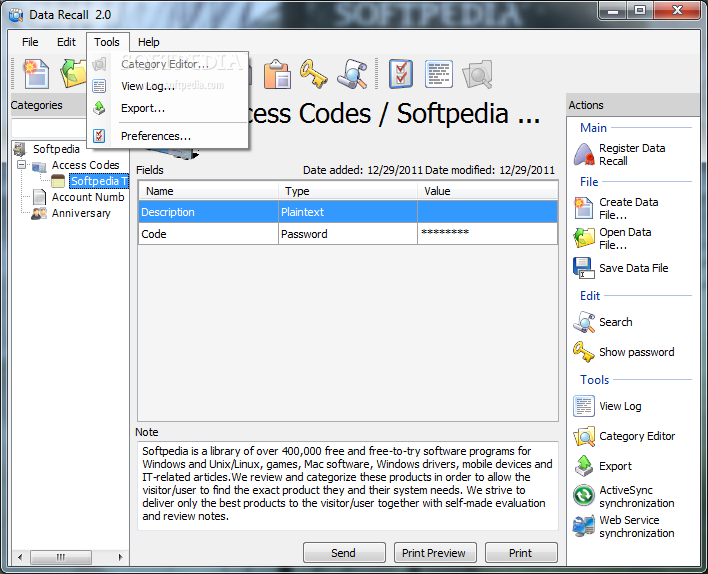Click the Create Data File icon
This screenshot has width=708, height=574.
pyautogui.click(x=584, y=208)
